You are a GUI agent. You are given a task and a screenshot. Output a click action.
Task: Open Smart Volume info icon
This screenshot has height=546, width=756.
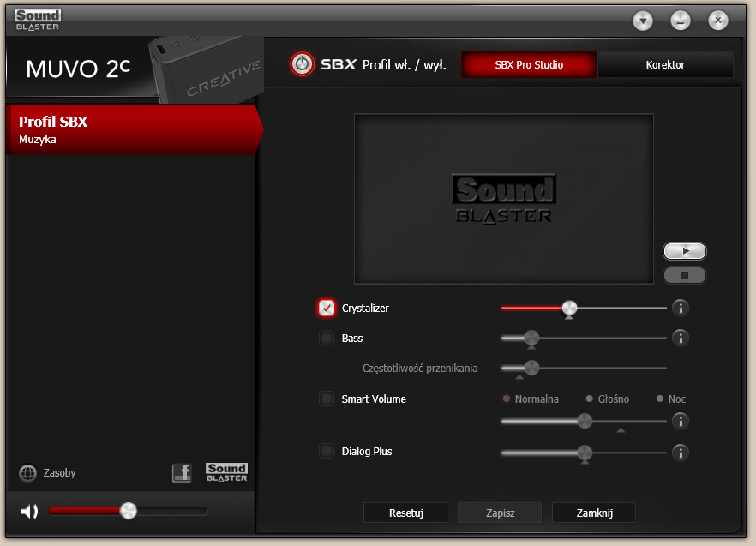click(x=681, y=421)
